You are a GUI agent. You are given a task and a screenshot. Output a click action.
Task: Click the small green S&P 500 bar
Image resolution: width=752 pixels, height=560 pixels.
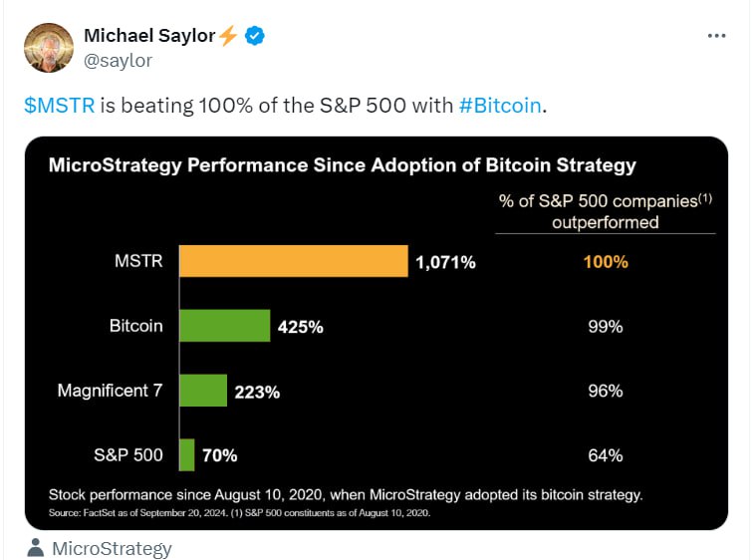click(186, 454)
